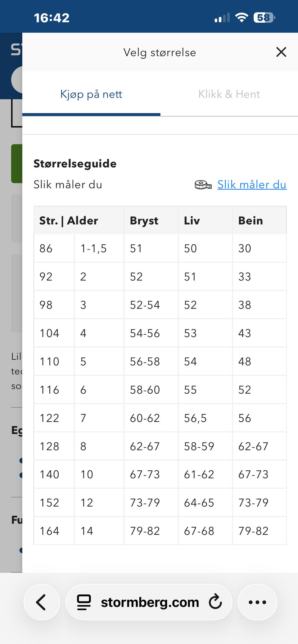Tap size 128 row value

pos(160,446)
